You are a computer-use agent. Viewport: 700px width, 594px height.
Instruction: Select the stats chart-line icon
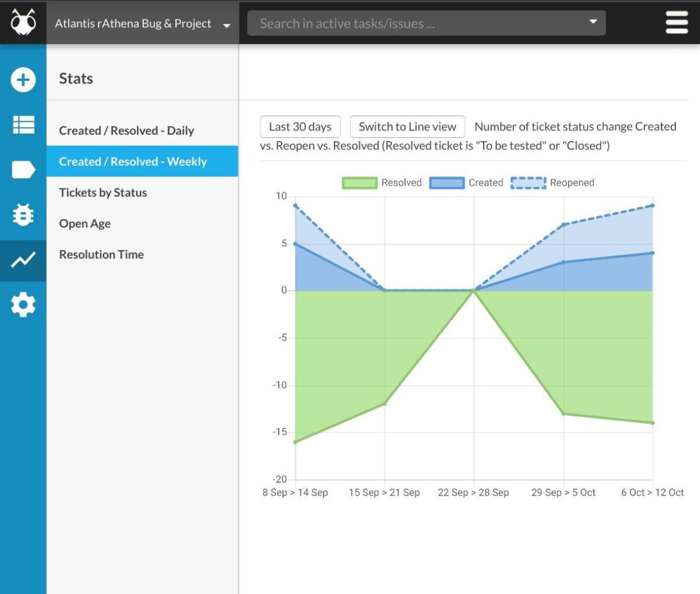coord(23,260)
